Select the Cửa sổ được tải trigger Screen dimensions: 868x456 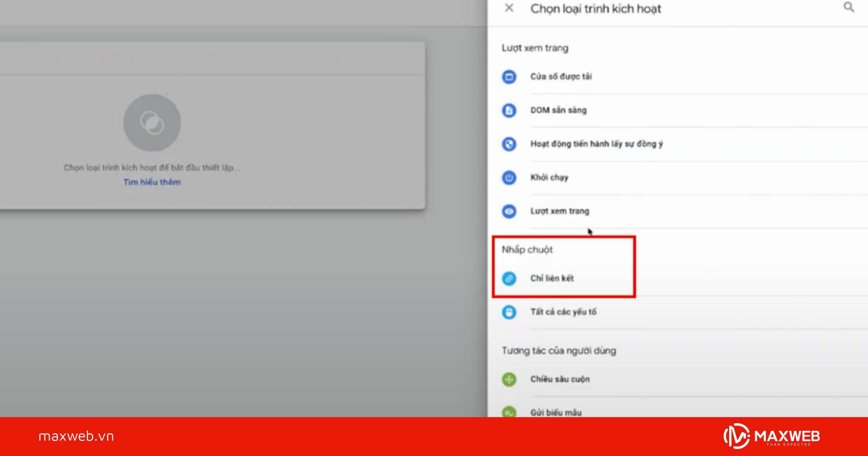click(x=561, y=76)
